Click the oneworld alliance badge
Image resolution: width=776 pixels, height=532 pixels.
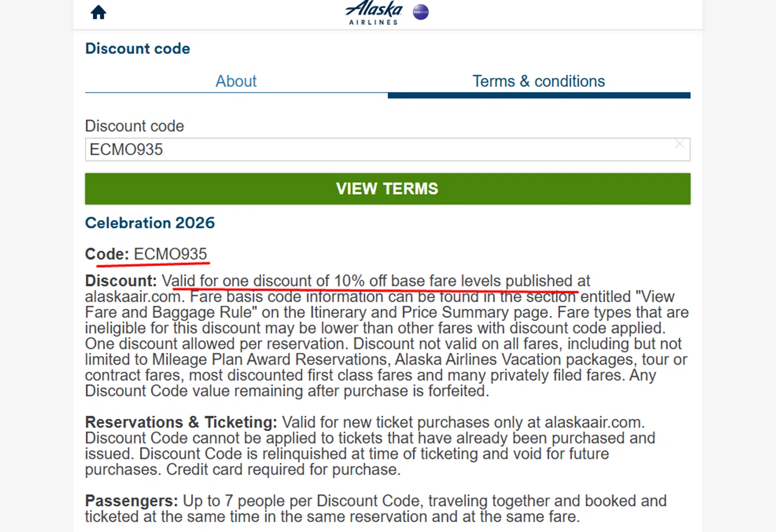click(x=421, y=12)
